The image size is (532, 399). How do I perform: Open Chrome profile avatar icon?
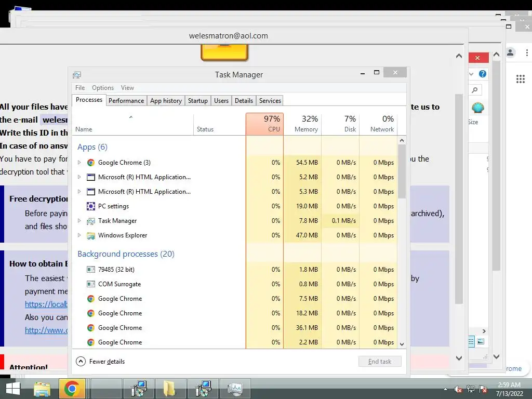(510, 52)
